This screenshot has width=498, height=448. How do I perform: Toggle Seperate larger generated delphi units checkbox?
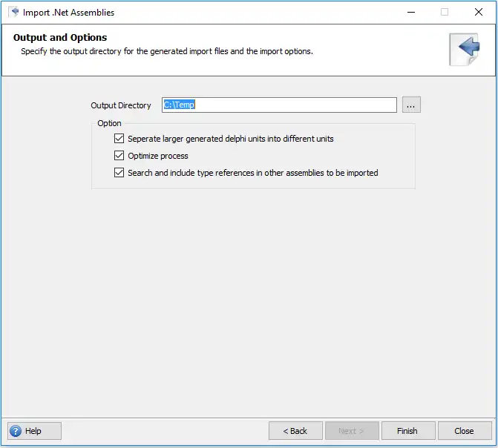click(119, 139)
